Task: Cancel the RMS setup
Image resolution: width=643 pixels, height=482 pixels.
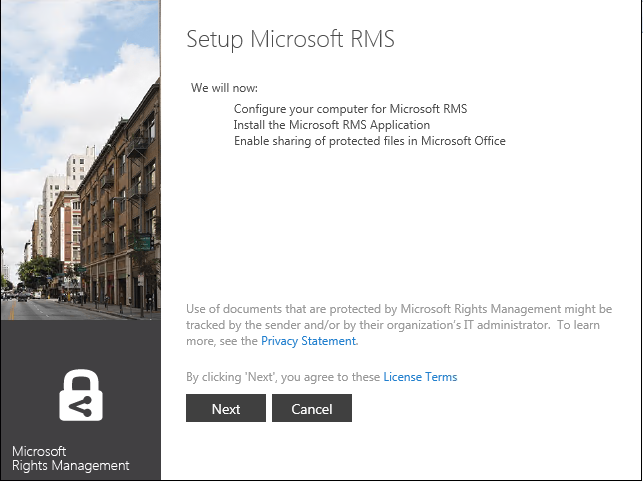Action: 312,408
